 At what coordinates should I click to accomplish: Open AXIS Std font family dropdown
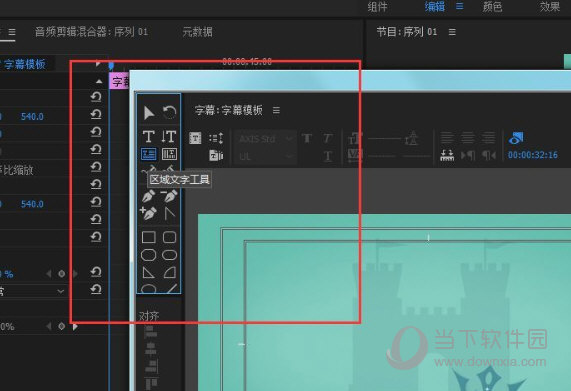coord(265,139)
